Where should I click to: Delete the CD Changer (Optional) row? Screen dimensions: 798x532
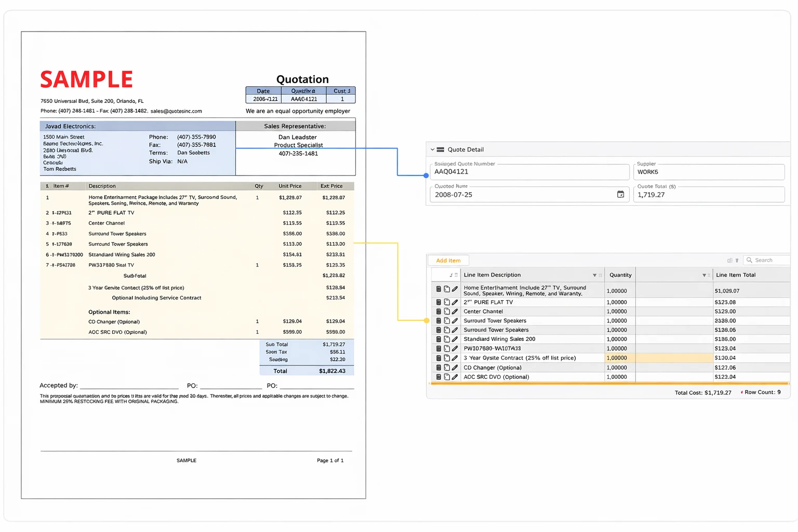coord(438,368)
